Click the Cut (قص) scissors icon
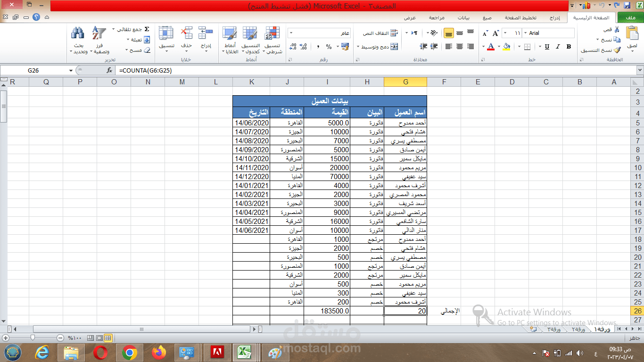This screenshot has height=362, width=644. (617, 29)
